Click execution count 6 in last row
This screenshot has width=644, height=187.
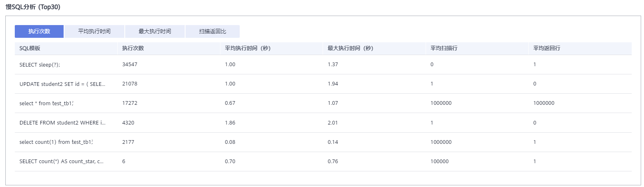coord(124,161)
